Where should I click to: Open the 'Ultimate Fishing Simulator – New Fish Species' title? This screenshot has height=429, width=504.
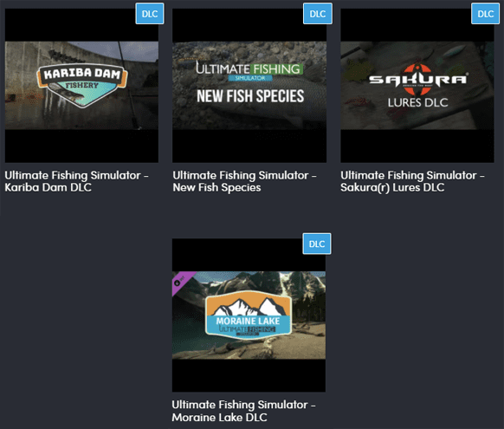coord(244,181)
